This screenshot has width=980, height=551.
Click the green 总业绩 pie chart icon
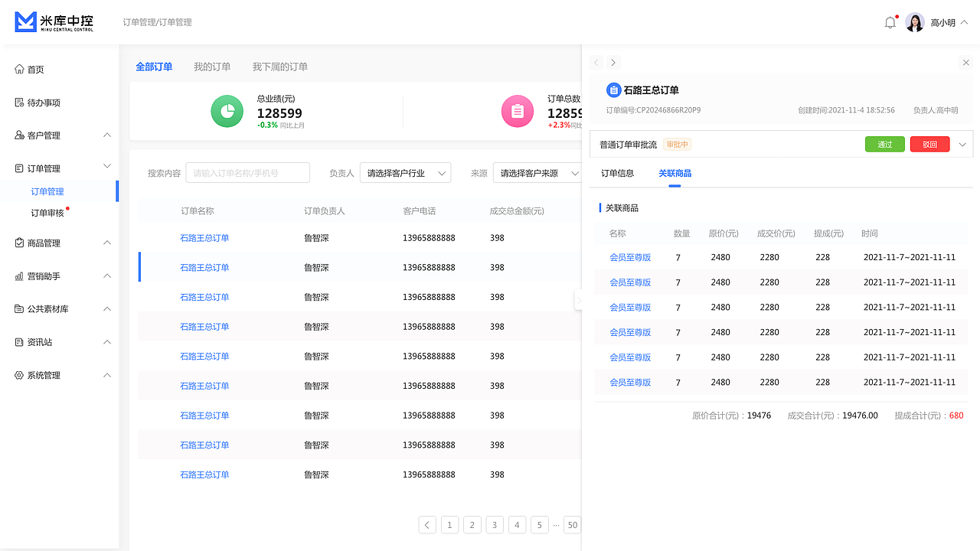tap(227, 112)
